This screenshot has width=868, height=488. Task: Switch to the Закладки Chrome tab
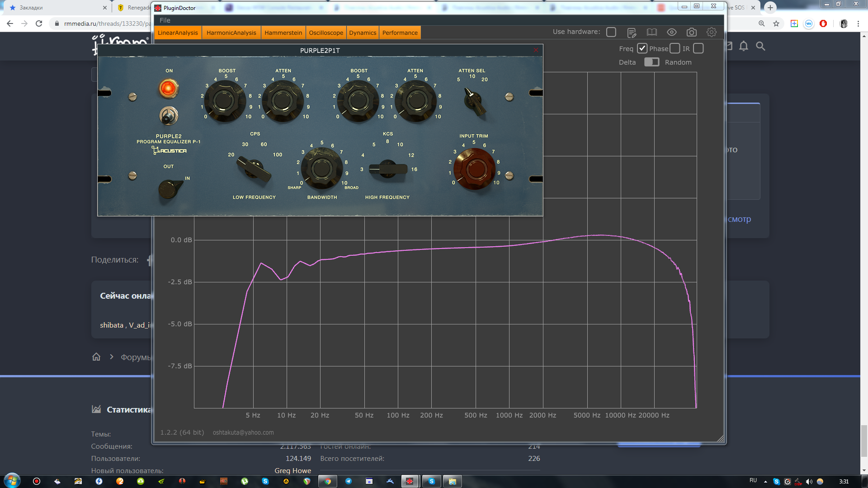(x=57, y=8)
